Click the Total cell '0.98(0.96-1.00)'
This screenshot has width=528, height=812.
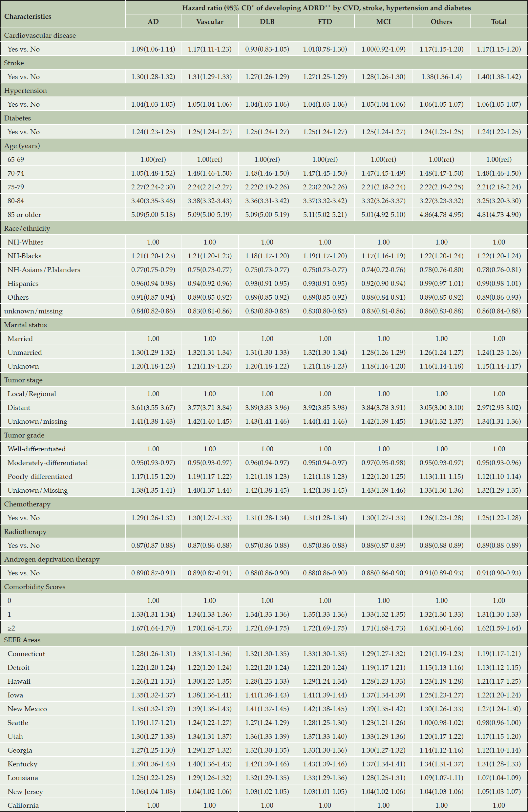coord(499,723)
